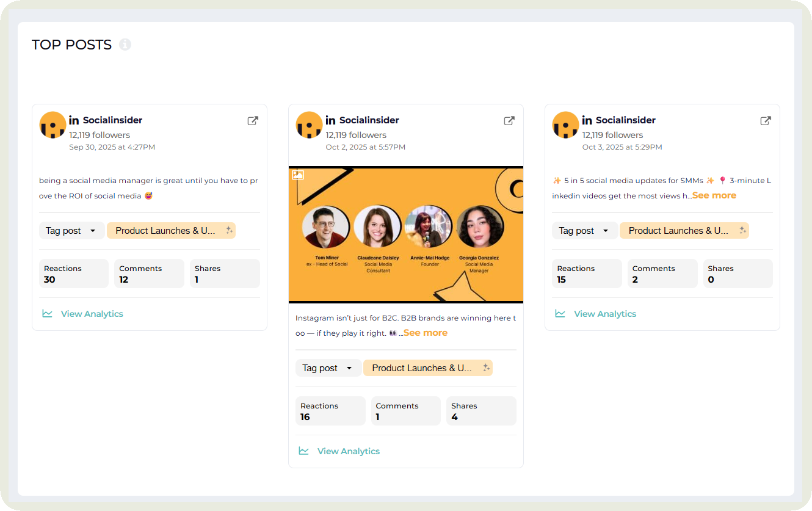Viewport: 812px width, 511px height.
Task: Expand See more on 5 in 5 updates post
Action: [714, 195]
